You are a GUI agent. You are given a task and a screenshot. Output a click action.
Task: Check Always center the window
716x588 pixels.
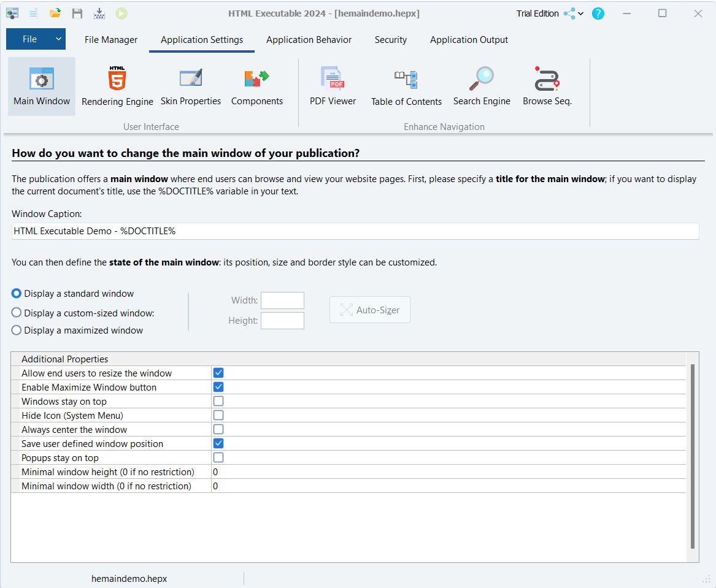pos(218,429)
